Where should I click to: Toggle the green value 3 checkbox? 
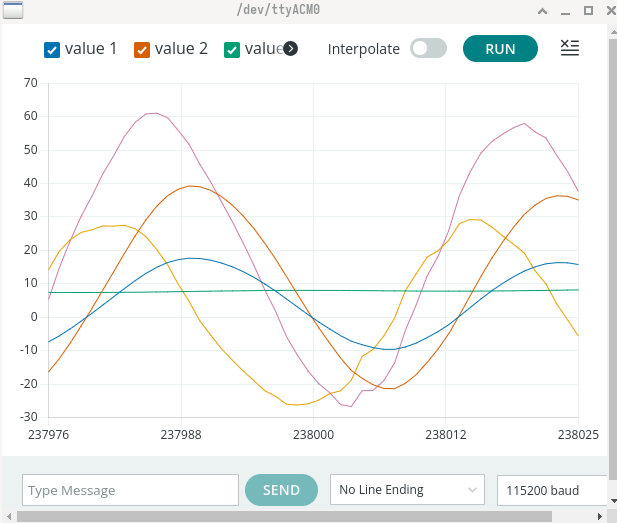(x=232, y=50)
